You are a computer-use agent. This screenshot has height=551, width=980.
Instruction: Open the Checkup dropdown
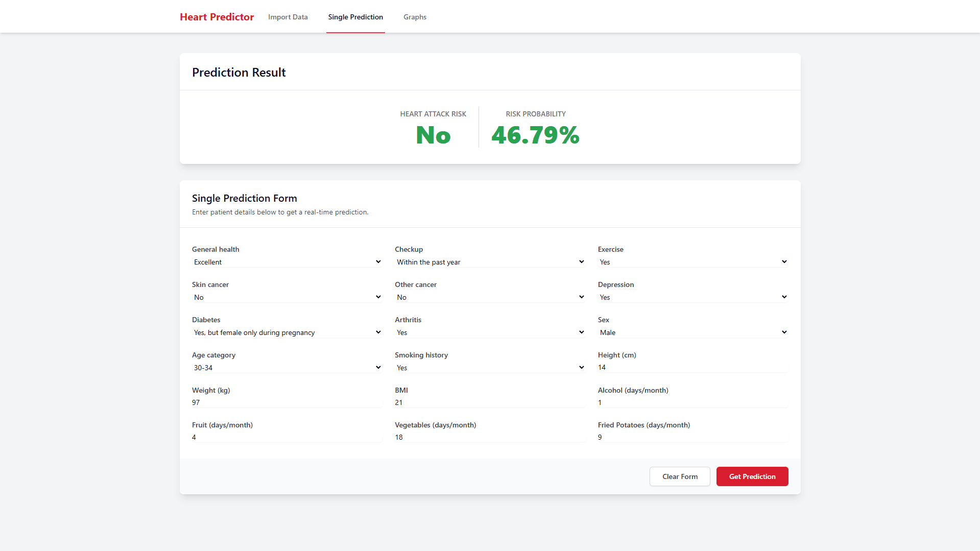[490, 262]
